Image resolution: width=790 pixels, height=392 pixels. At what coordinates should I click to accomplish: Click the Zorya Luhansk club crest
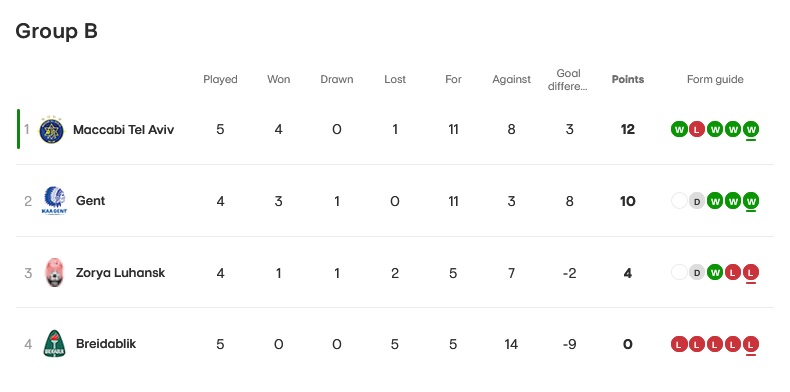point(54,273)
